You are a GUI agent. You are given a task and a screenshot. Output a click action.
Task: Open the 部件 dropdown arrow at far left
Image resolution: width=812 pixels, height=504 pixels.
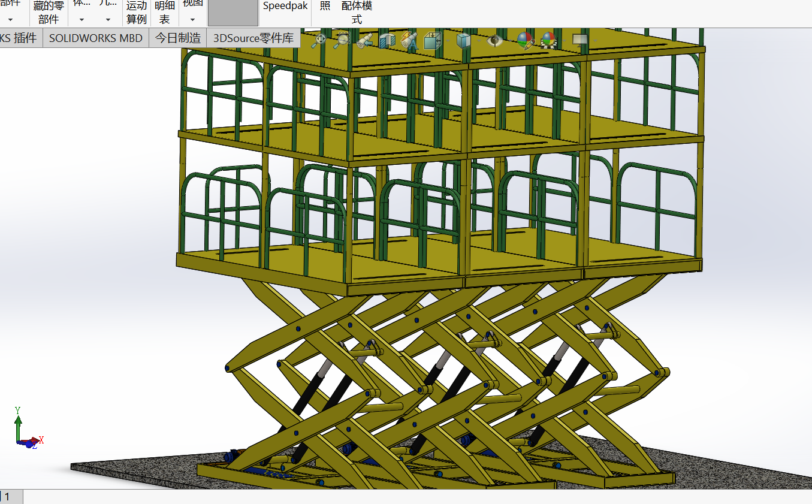point(10,19)
